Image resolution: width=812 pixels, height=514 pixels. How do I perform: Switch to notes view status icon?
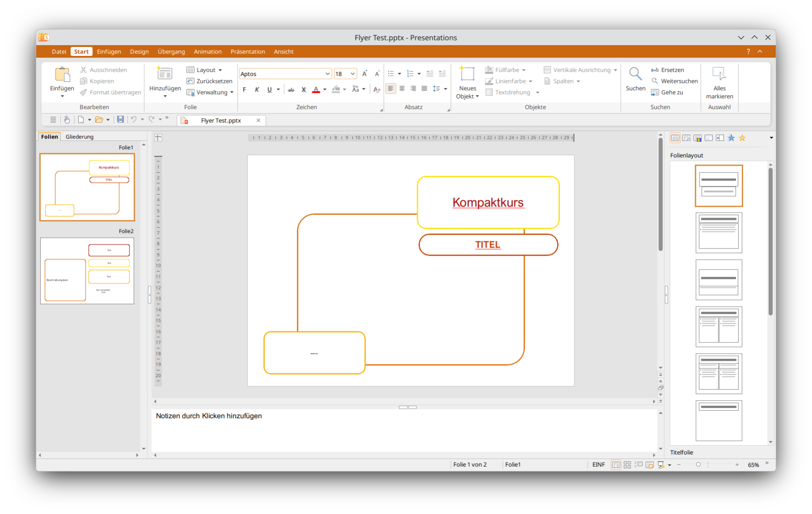tap(650, 465)
